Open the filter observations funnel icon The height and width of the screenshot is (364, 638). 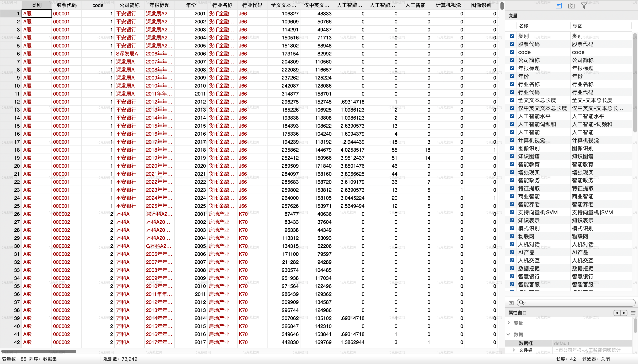(x=584, y=5)
